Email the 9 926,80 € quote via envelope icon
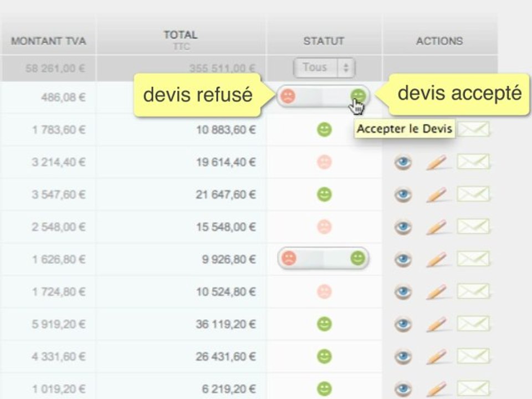Viewport: 532px width, 399px height. [x=473, y=259]
